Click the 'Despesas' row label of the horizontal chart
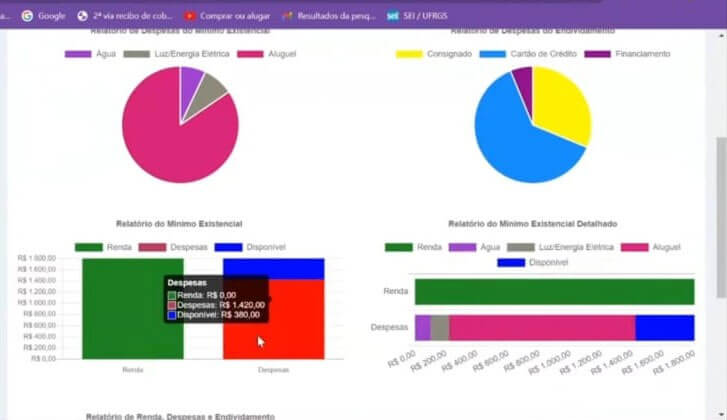Image resolution: width=727 pixels, height=420 pixels. click(x=389, y=327)
